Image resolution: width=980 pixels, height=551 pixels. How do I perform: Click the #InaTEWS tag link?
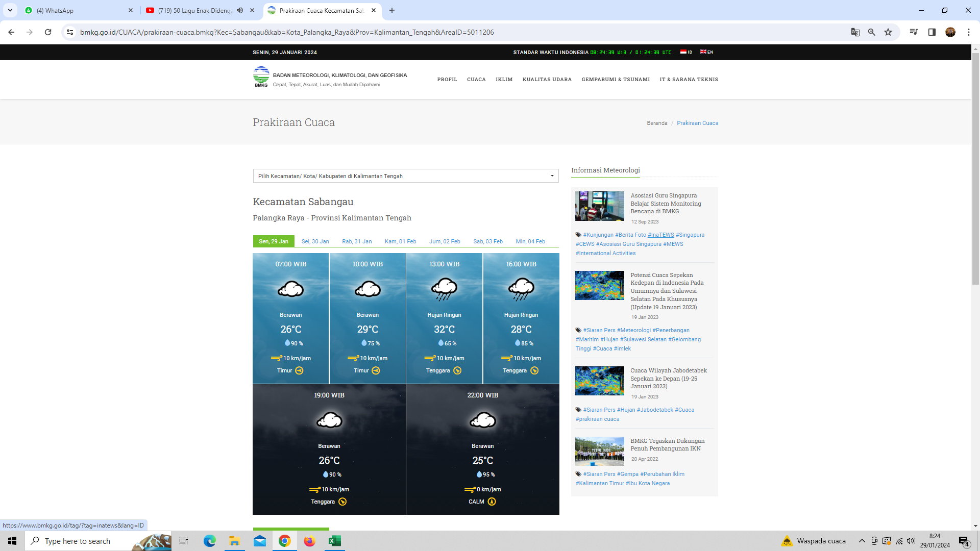pyautogui.click(x=660, y=235)
